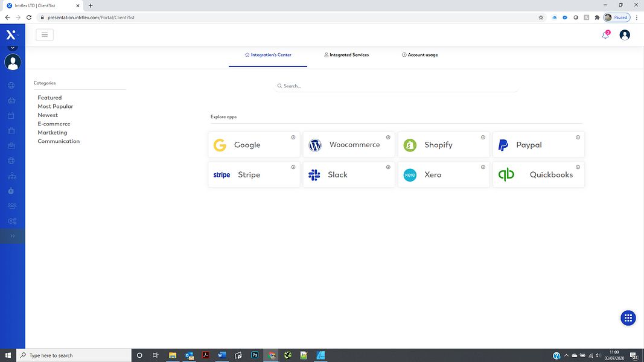Show info for the Slack card
Viewport: 644px width, 362px height.
(388, 167)
